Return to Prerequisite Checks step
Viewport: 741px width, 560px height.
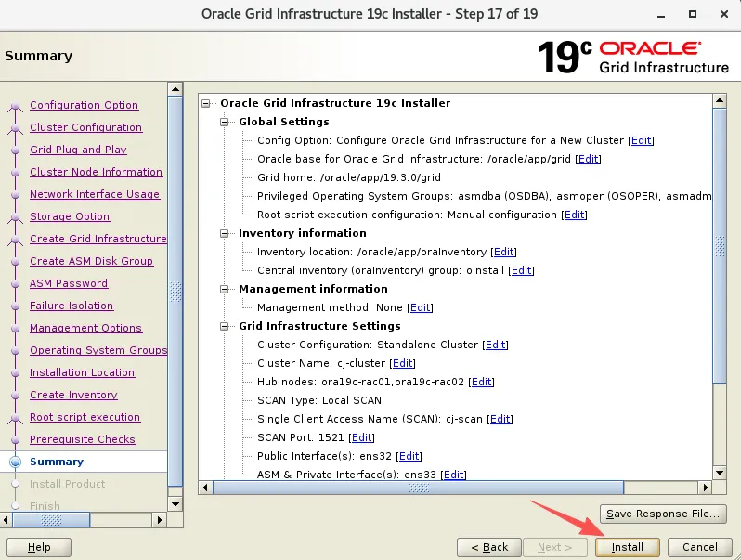tap(83, 439)
